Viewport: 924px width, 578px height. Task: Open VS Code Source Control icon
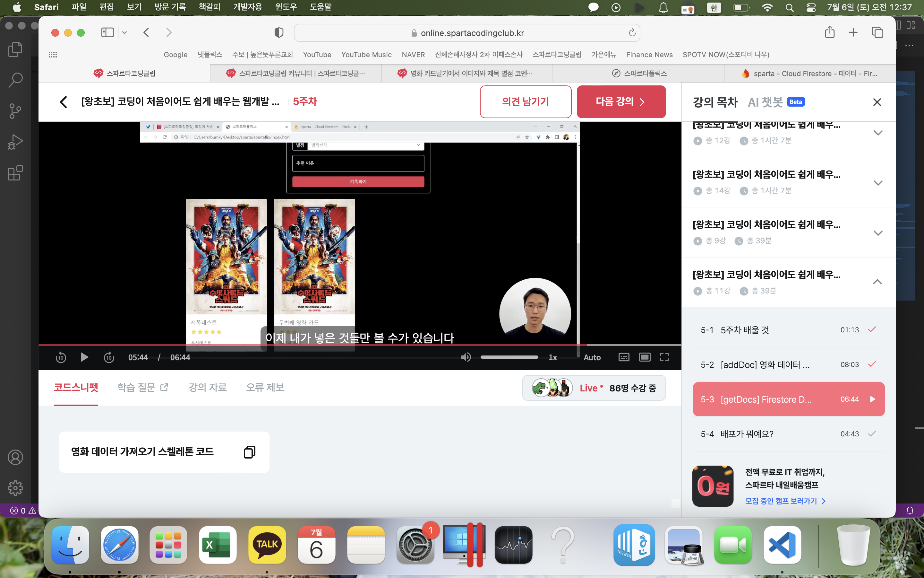15,111
